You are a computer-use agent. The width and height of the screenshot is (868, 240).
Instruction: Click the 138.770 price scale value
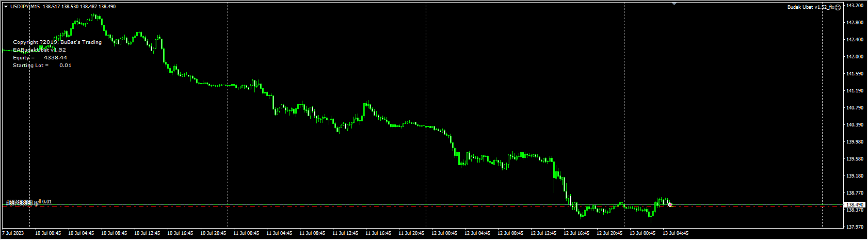pyautogui.click(x=855, y=193)
